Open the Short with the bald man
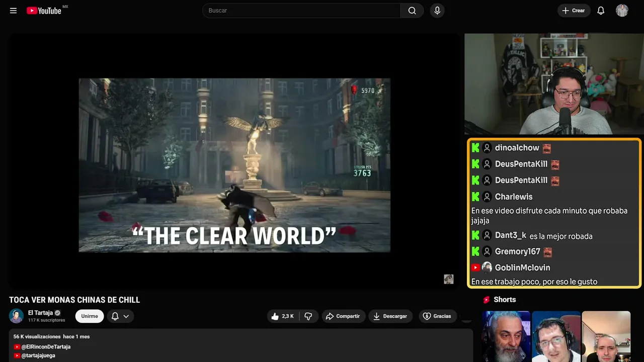This screenshot has width=644, height=362. (606, 336)
